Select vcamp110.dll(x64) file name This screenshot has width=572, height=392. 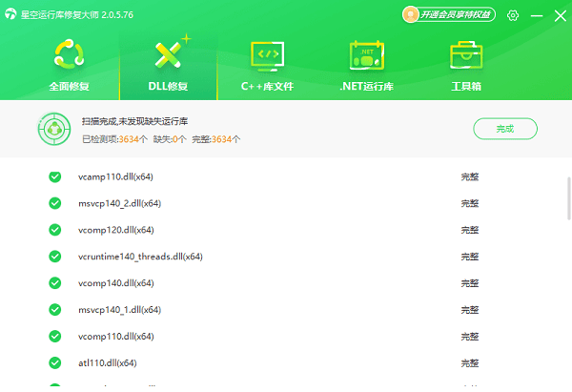(115, 177)
